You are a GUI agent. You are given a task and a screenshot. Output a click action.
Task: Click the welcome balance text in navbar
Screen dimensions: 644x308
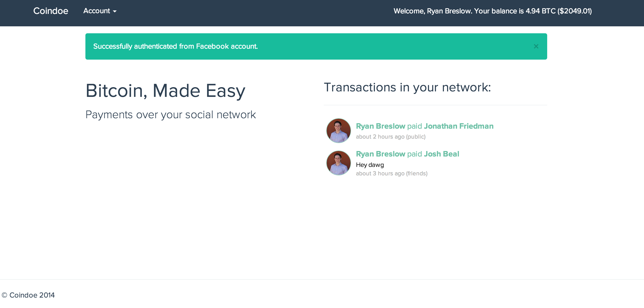pos(492,11)
